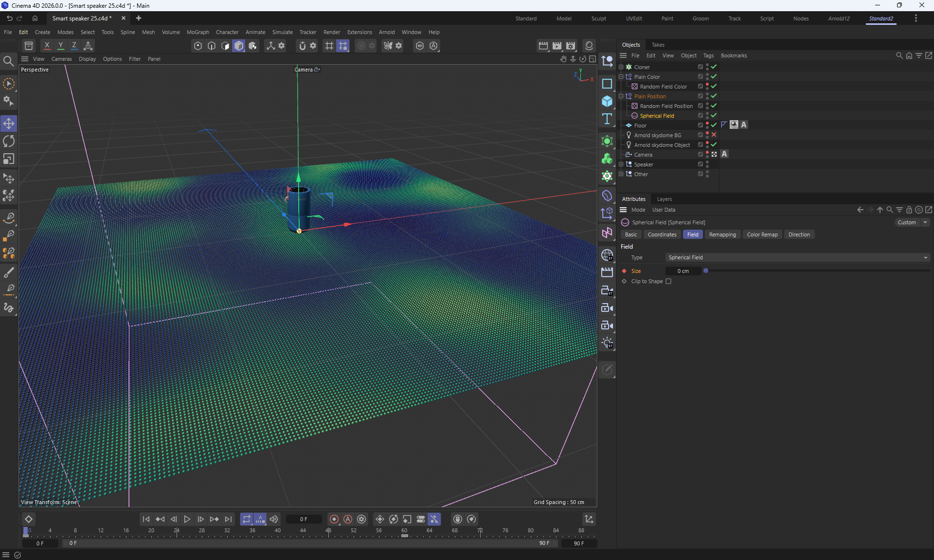Image resolution: width=934 pixels, height=560 pixels.
Task: Select the Scale tool
Action: [x=9, y=159]
